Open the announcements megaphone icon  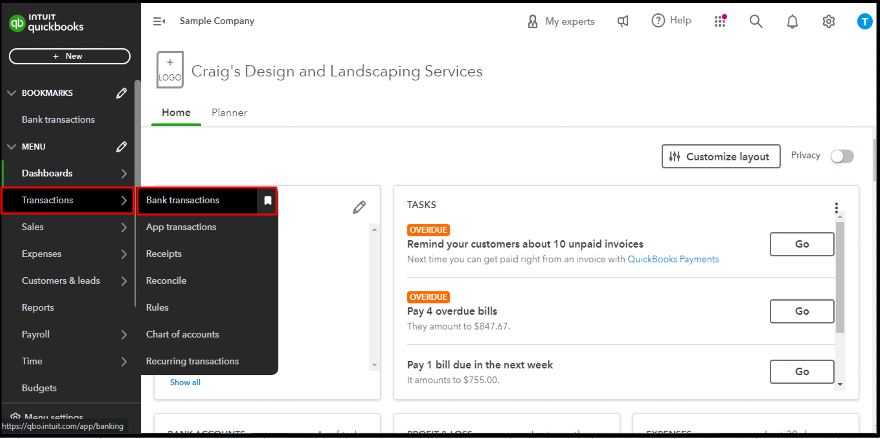click(x=623, y=21)
